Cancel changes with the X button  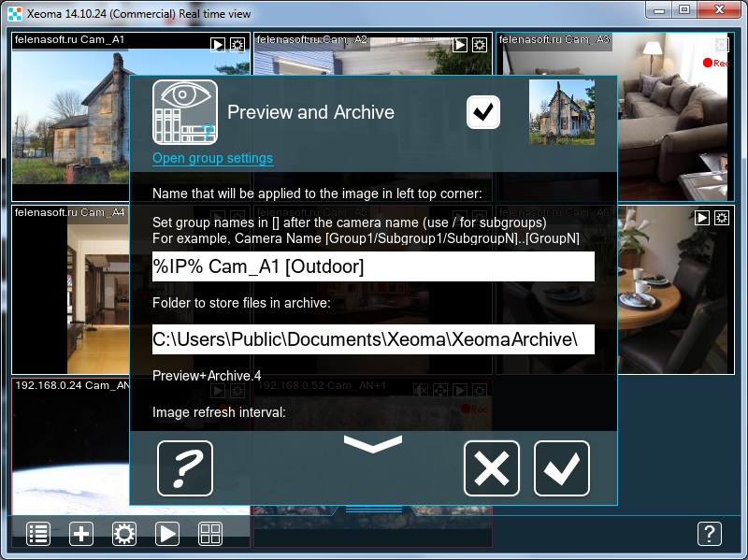pyautogui.click(x=492, y=468)
